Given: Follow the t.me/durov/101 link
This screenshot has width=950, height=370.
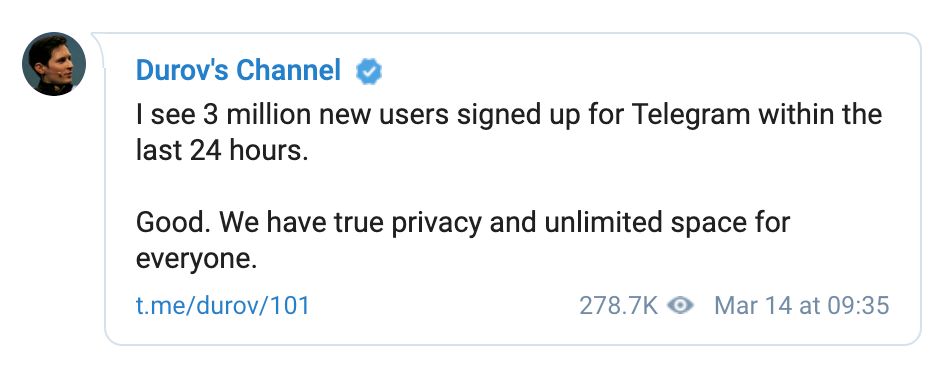Looking at the screenshot, I should 222,305.
